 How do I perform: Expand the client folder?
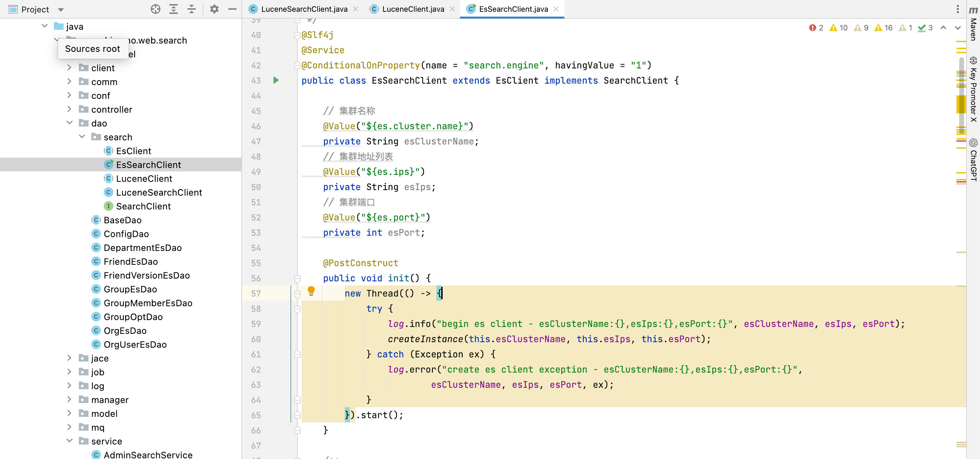pyautogui.click(x=69, y=67)
